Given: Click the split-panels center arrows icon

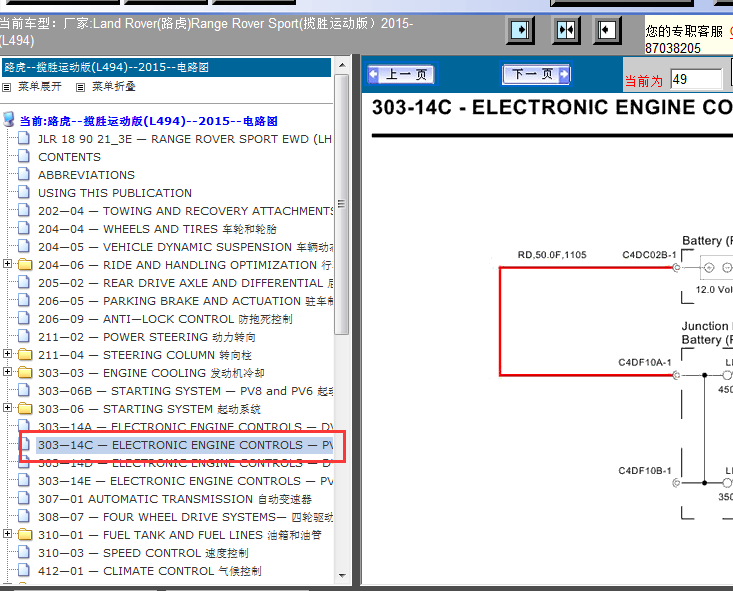Looking at the screenshot, I should pyautogui.click(x=566, y=31).
